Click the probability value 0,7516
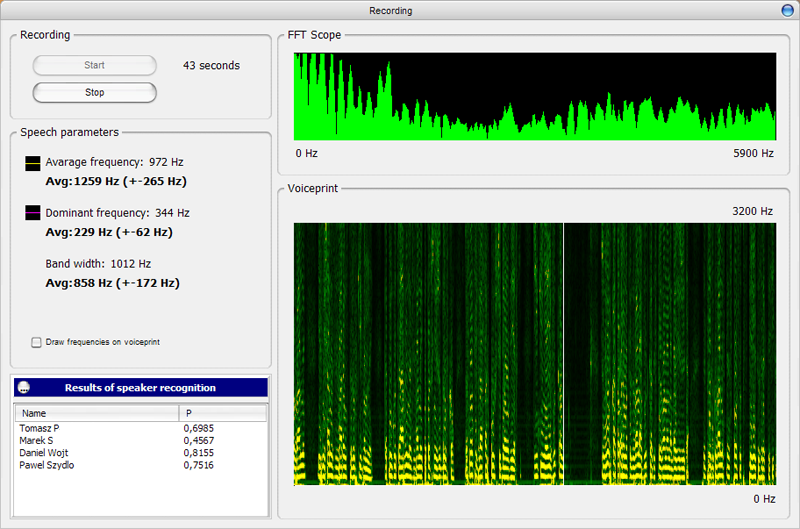The width and height of the screenshot is (800, 529). coord(198,465)
